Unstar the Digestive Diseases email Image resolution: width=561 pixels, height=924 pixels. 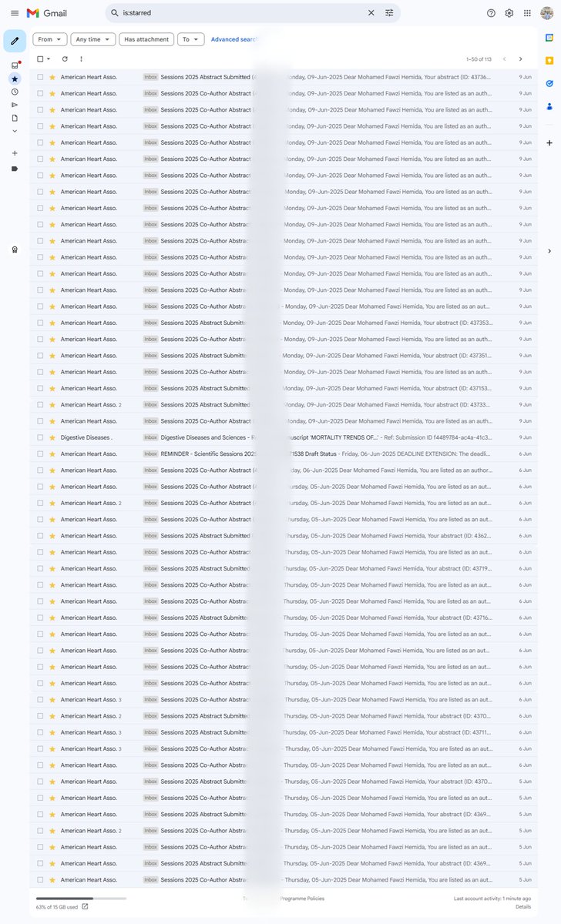click(x=52, y=437)
